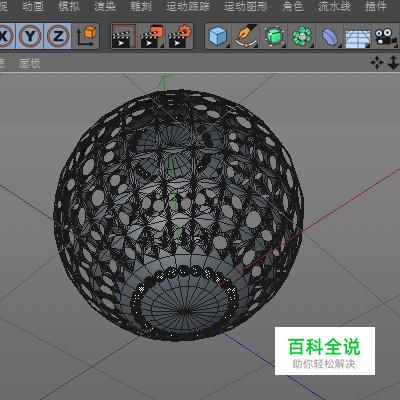Toggle the X axis lock

point(6,36)
